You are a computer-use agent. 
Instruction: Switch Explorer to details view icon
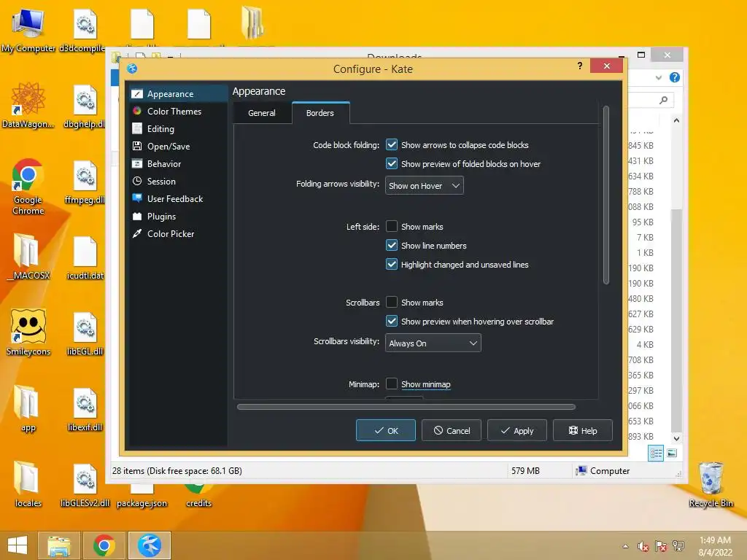pos(656,454)
